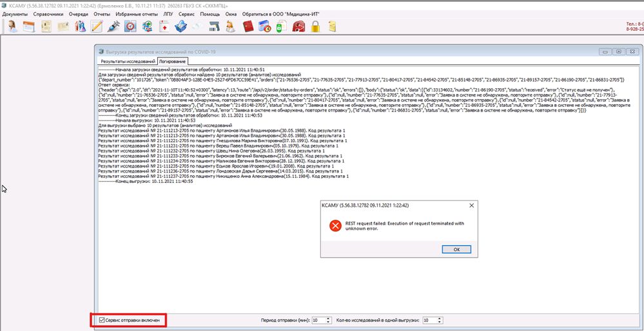Screen dimensions: 644x331
Task: Click the yellow sticky note icon
Action: pos(332,26)
